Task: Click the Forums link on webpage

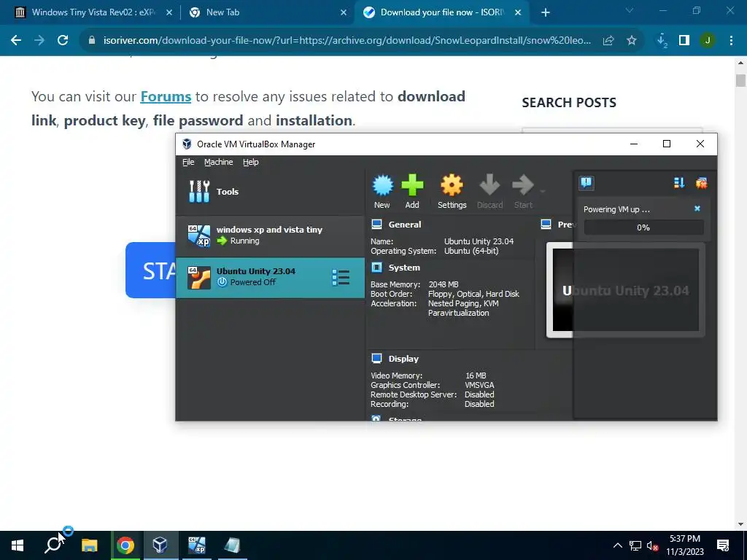Action: [x=166, y=97]
